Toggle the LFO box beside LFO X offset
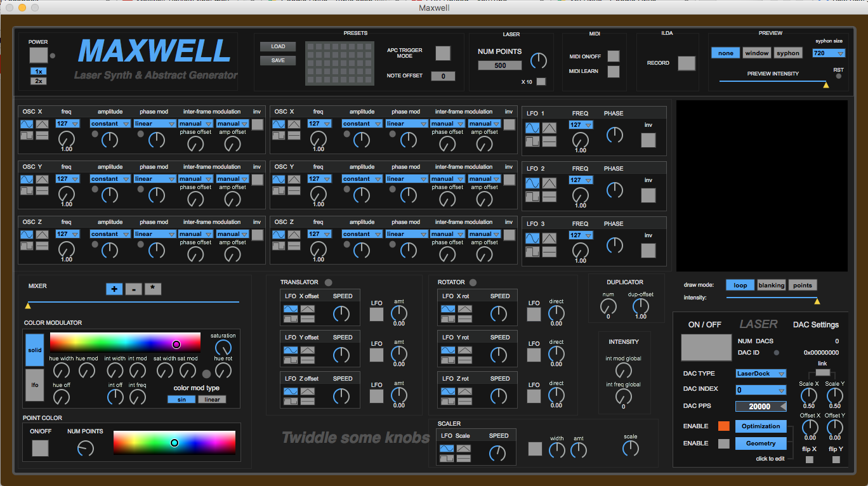868x486 pixels. pyautogui.click(x=377, y=313)
